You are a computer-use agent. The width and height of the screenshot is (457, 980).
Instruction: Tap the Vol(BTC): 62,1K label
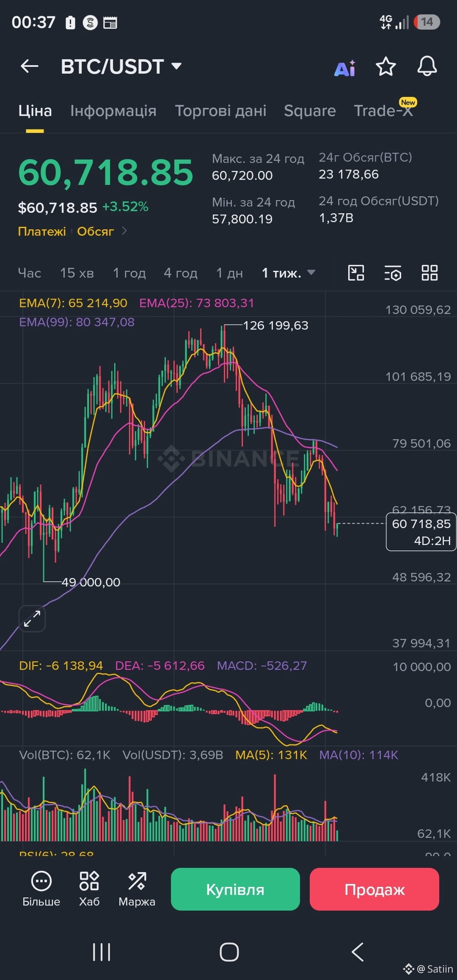pos(65,755)
